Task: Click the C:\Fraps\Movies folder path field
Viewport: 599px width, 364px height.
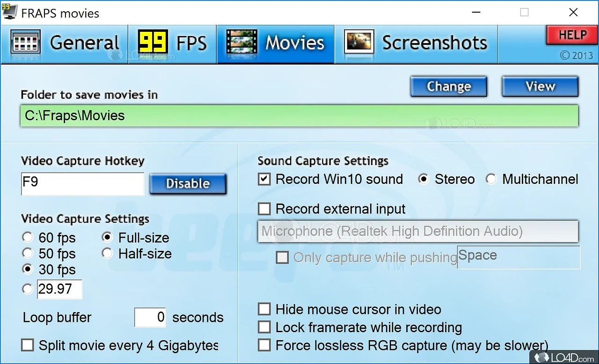Action: pyautogui.click(x=299, y=116)
